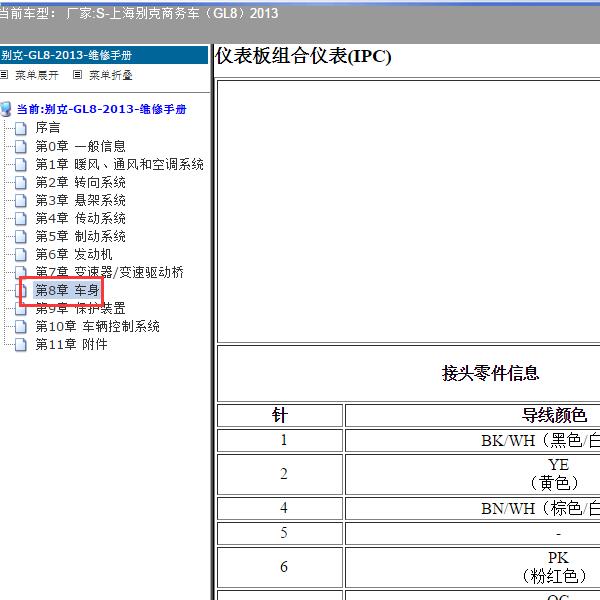Open chapter 第10章 车辆控制系统
This screenshot has height=600, width=600.
(x=98, y=326)
